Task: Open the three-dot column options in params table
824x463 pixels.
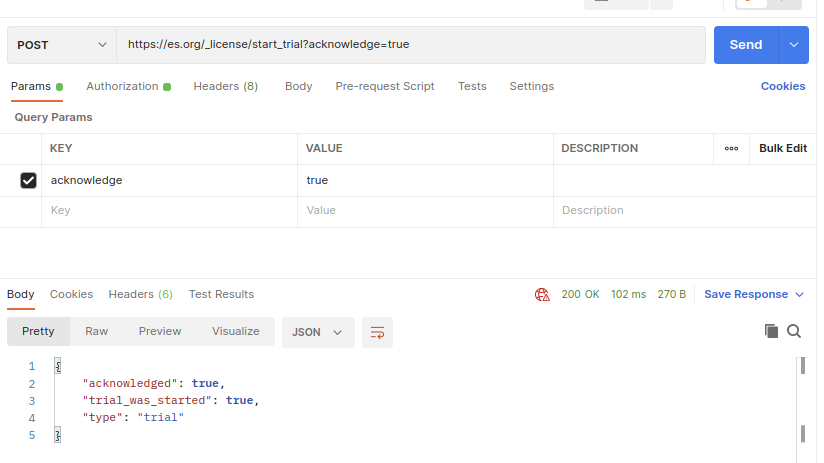Action: 731,148
